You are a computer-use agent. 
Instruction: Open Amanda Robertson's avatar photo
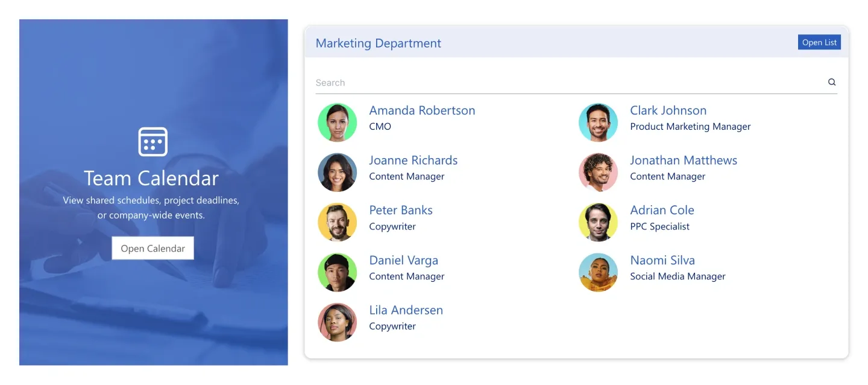[x=338, y=122]
